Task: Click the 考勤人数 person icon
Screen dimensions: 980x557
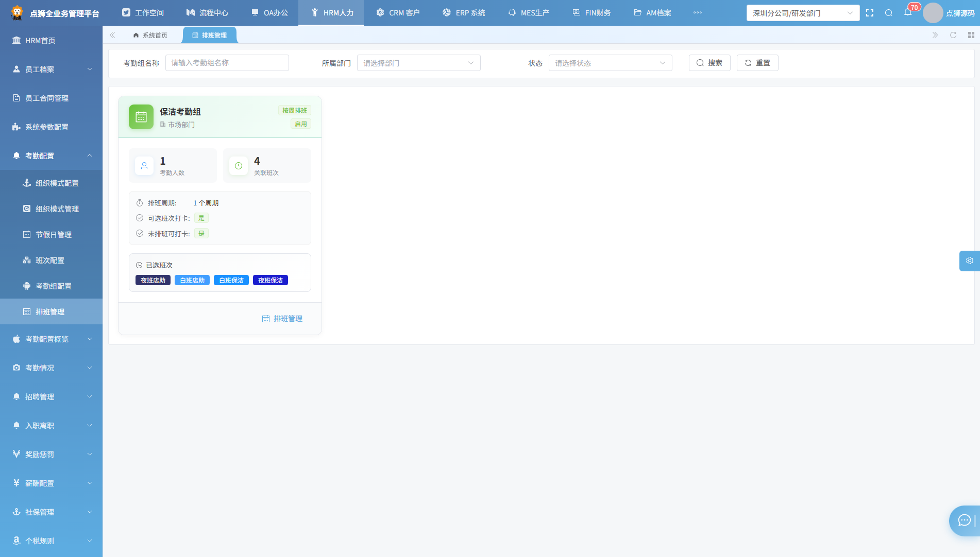Action: pos(144,166)
